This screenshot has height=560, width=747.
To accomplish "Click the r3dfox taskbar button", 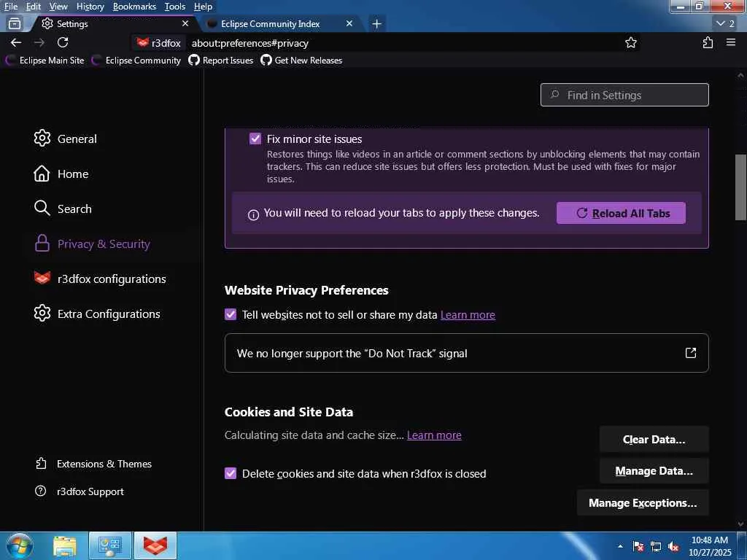I will point(156,546).
